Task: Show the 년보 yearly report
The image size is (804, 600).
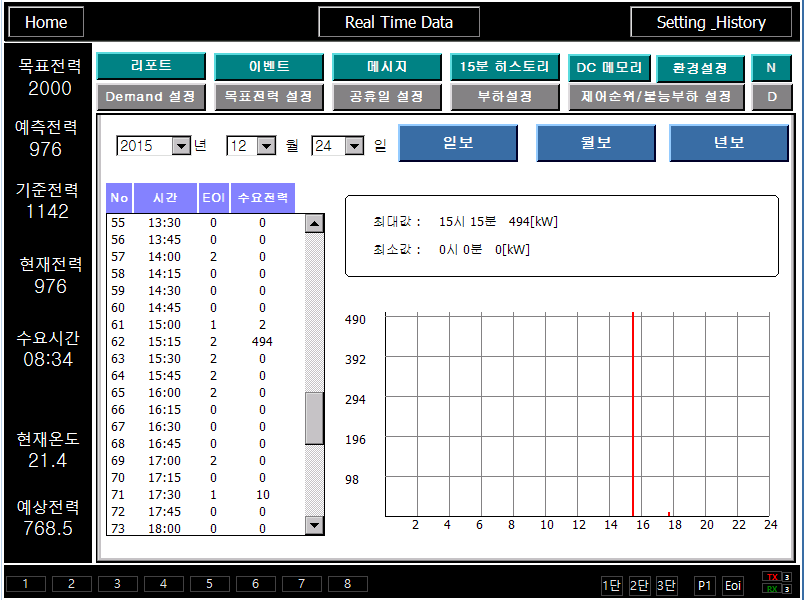Action: point(729,143)
